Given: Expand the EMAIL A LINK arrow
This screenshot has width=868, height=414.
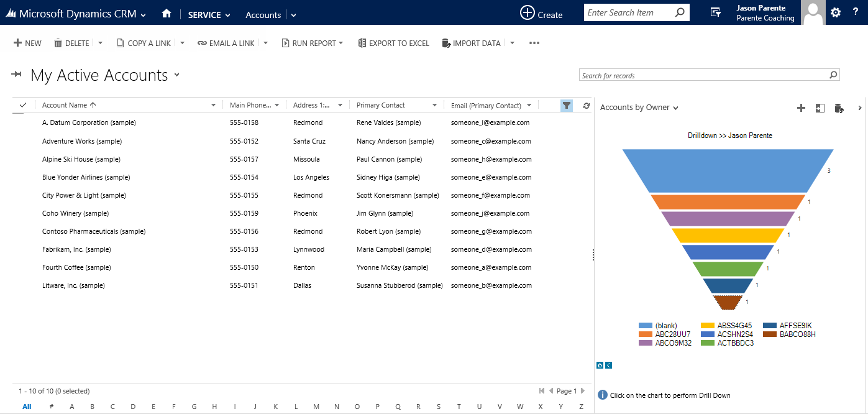Looking at the screenshot, I should click(x=265, y=43).
